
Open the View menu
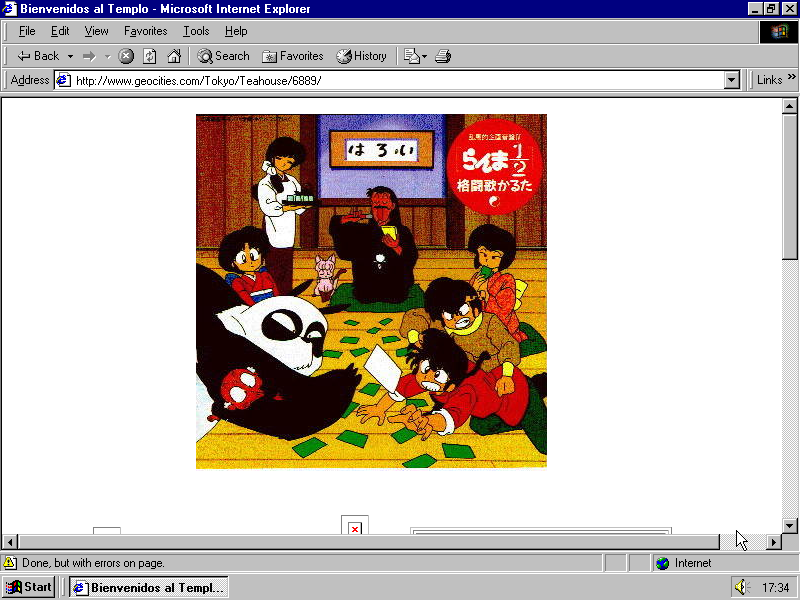click(x=96, y=31)
